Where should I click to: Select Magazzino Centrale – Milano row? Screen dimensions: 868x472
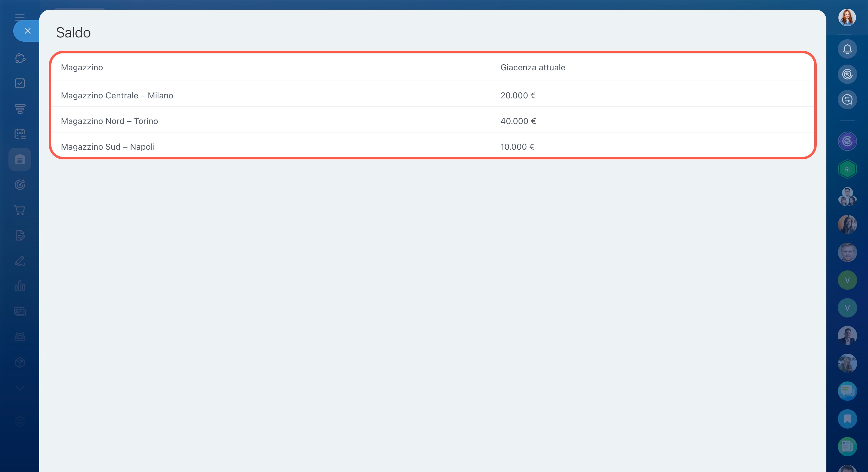click(x=117, y=95)
